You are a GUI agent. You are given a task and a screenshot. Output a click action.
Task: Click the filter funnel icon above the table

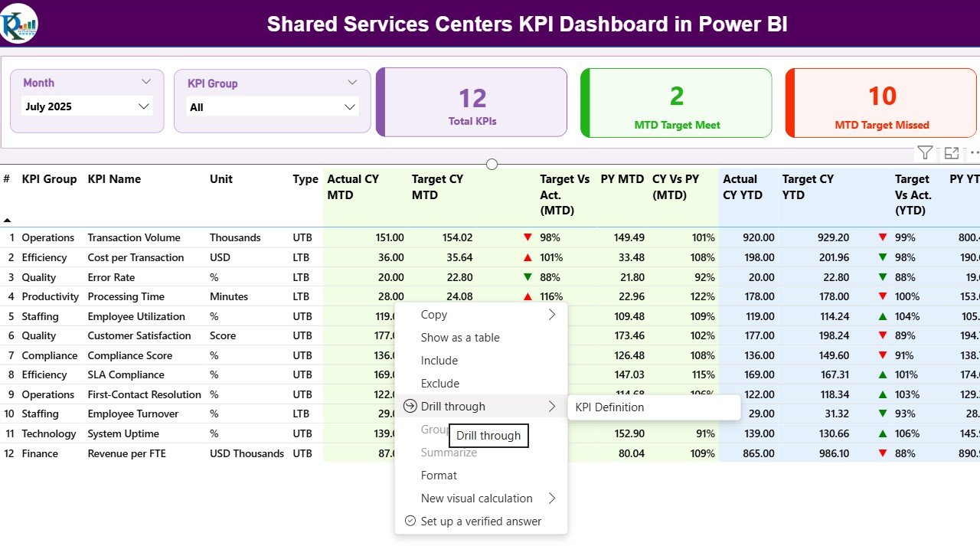(925, 152)
